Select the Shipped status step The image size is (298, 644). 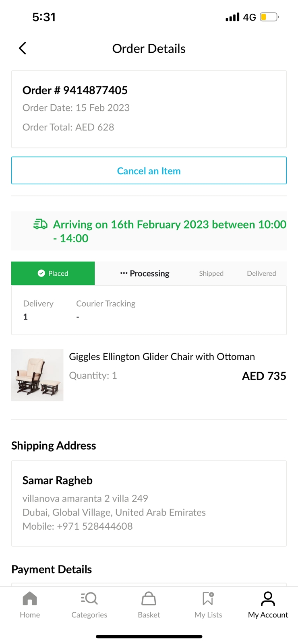[211, 273]
